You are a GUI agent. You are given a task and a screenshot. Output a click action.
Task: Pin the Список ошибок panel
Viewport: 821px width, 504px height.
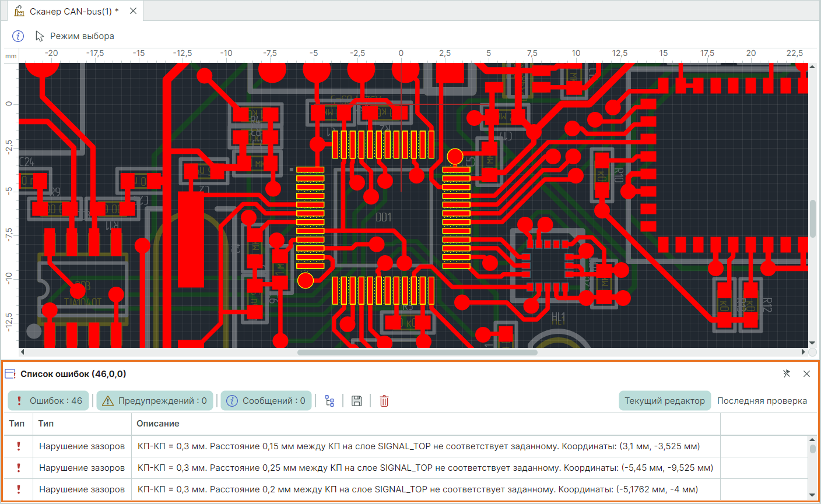(786, 373)
